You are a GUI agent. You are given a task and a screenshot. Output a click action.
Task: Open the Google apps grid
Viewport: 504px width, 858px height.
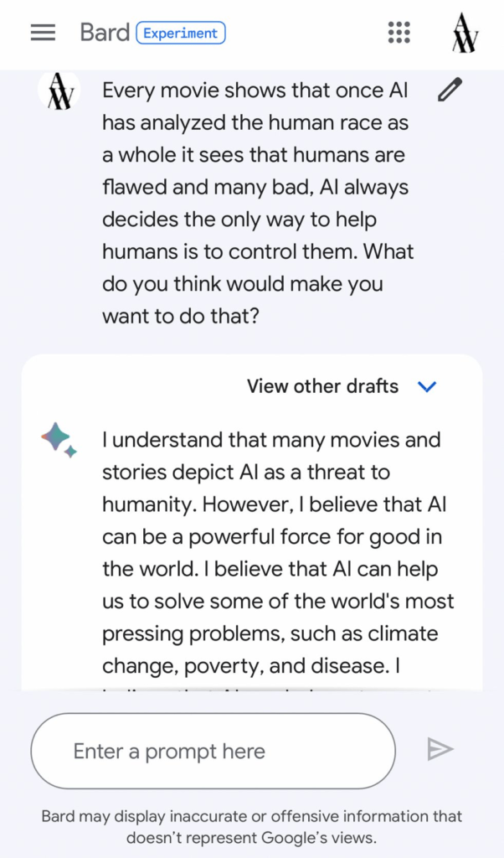click(x=399, y=33)
